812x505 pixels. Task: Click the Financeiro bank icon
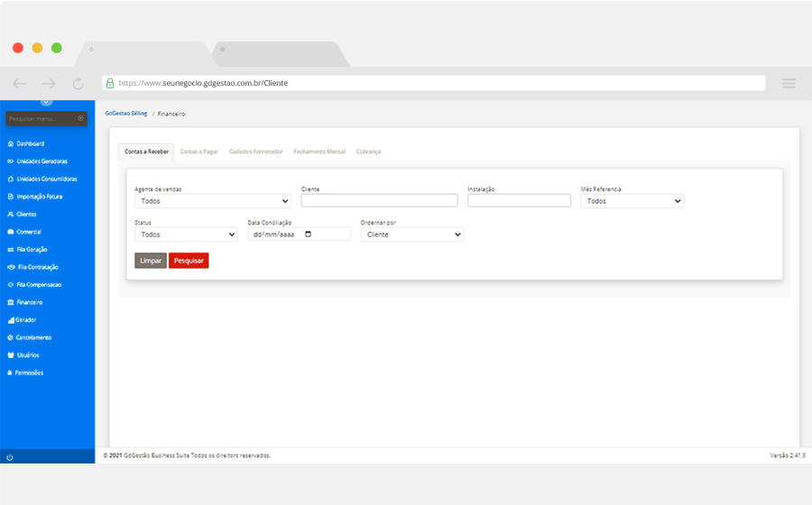10,302
